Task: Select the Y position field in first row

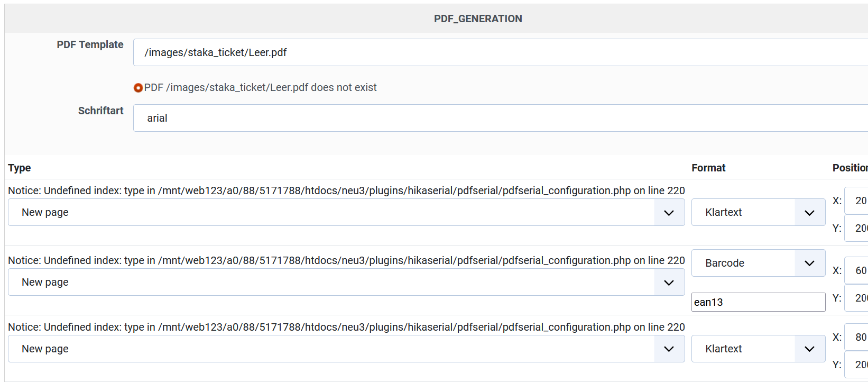Action: (857, 228)
